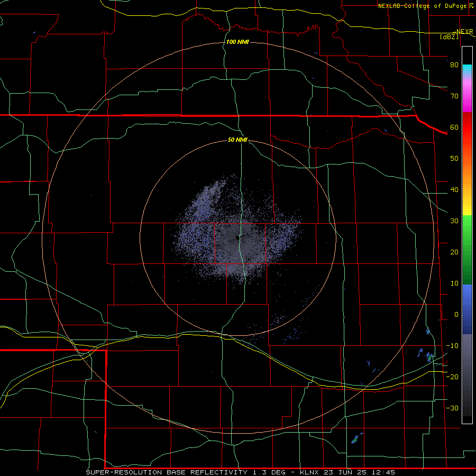476x476 pixels.
Task: Click the NEXLAB-College of DuPage label
Action: [424, 6]
